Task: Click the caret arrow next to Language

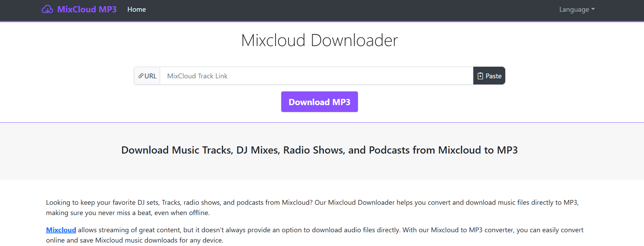Action: 593,9
